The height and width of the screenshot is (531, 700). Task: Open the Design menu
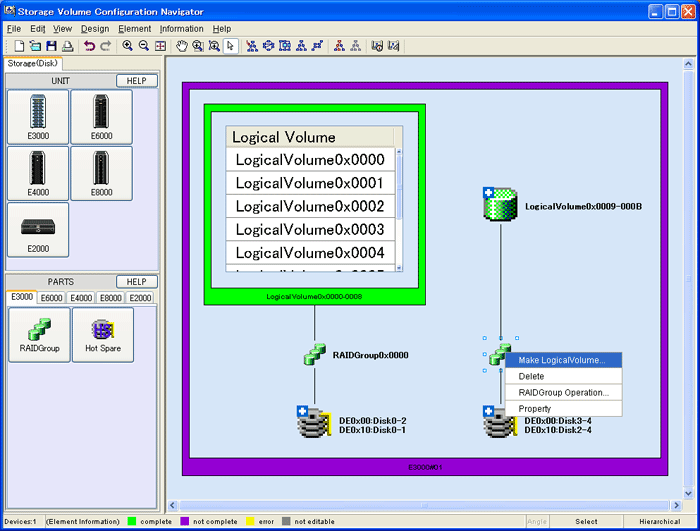click(95, 29)
